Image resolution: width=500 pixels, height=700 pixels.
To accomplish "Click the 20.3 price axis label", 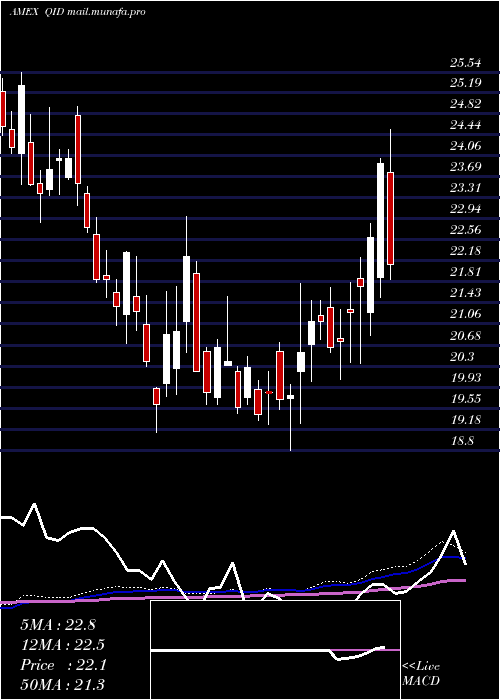I will (462, 357).
